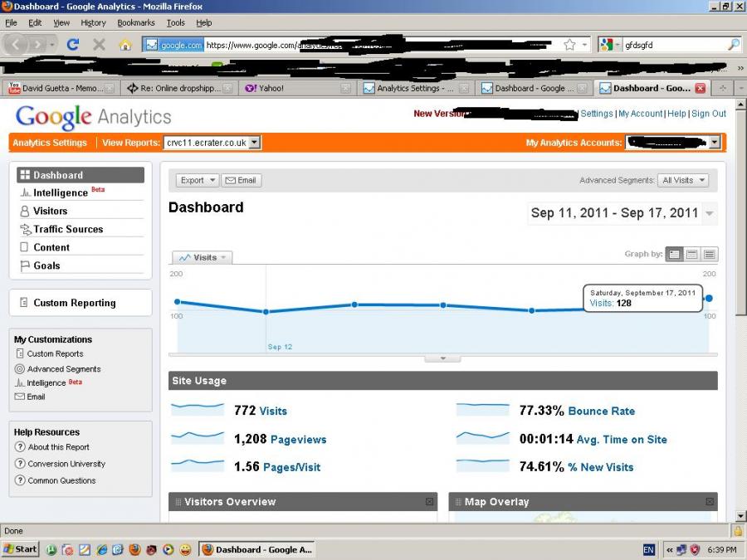Open Intelligence Beta in sidebar
747x560 pixels.
pyautogui.click(x=62, y=192)
